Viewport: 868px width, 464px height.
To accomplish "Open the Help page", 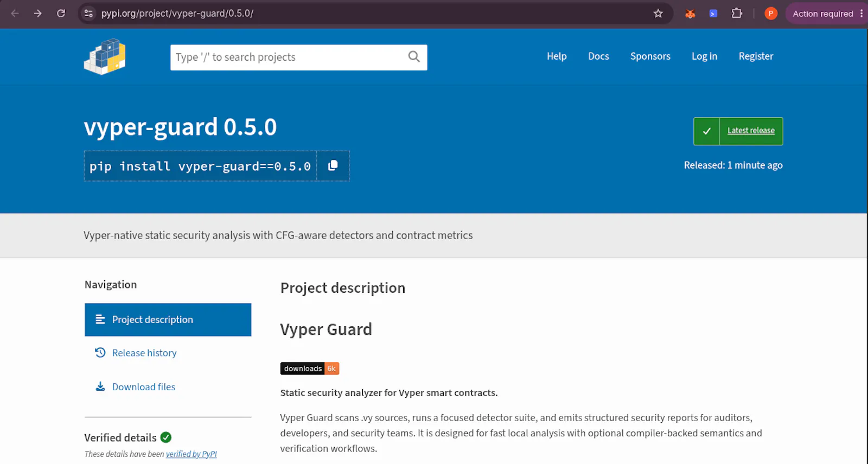I will pos(557,56).
